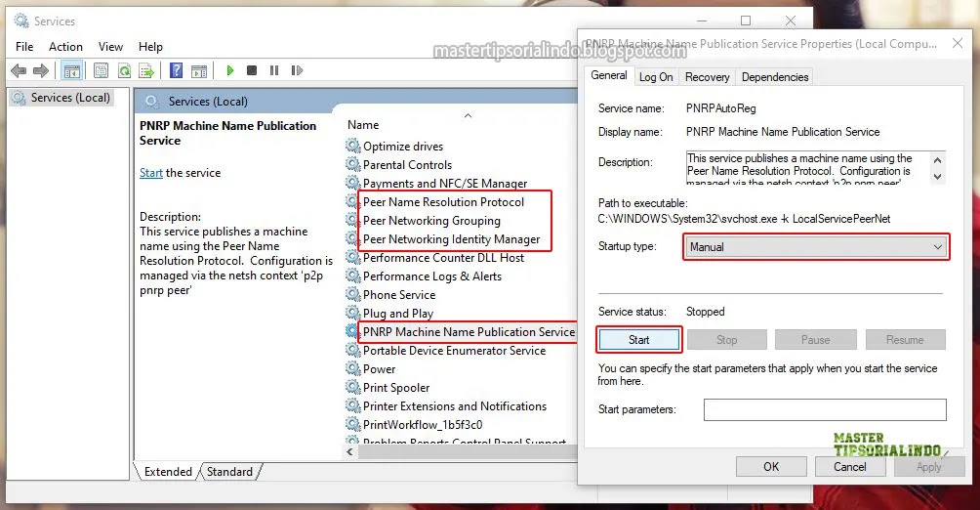The image size is (980, 510).
Task: Click the Resume button in Properties dialog
Action: click(905, 340)
